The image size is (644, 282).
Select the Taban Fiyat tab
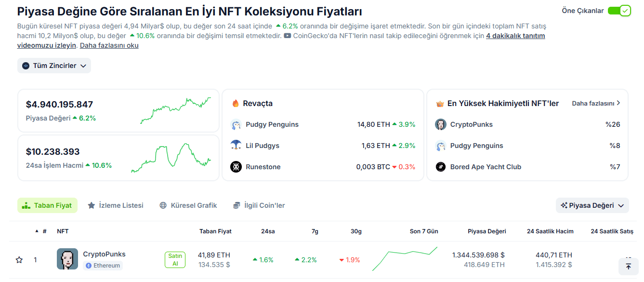[x=47, y=205]
